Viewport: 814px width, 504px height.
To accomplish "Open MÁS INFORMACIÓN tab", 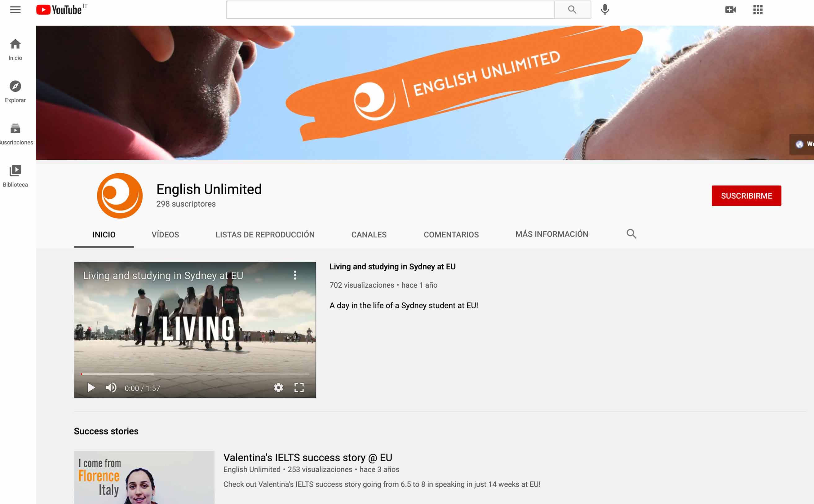I will [x=552, y=234].
